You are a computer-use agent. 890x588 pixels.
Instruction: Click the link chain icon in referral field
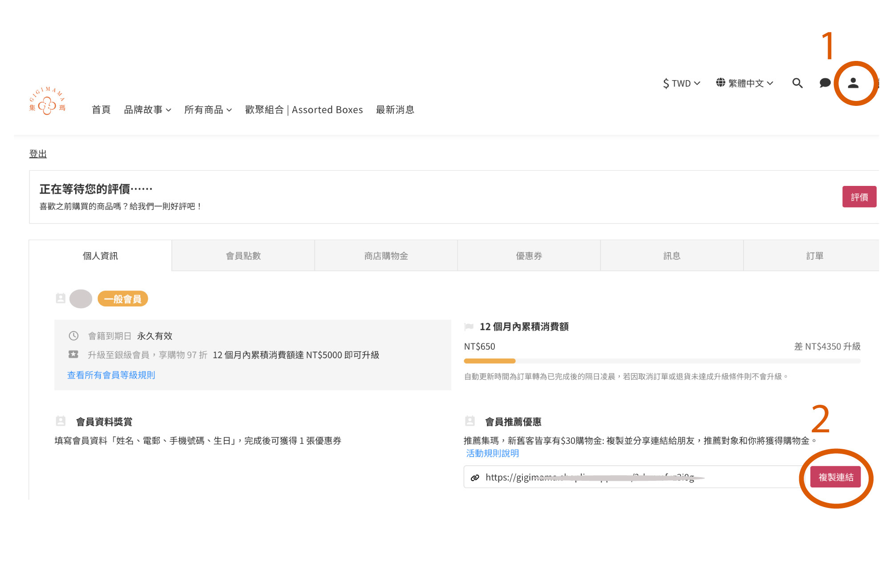click(x=475, y=478)
